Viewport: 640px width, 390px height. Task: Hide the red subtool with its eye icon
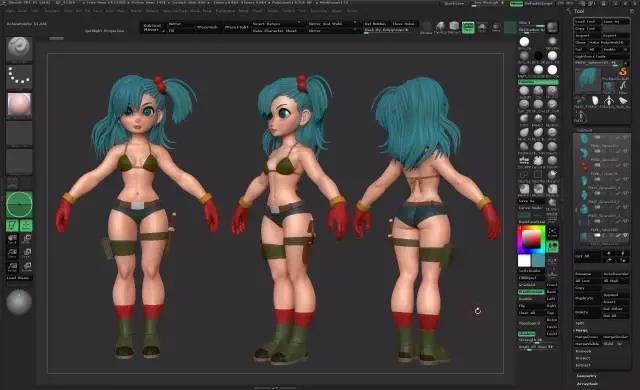pyautogui.click(x=626, y=165)
